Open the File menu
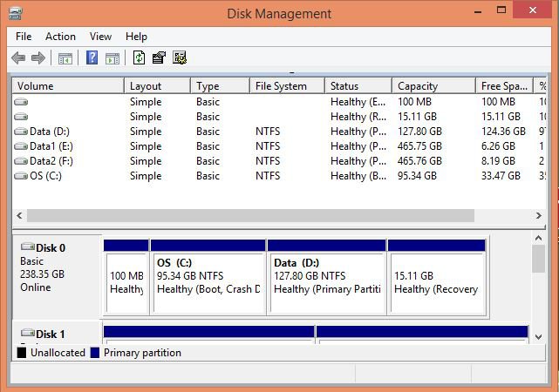Image resolution: width=559 pixels, height=392 pixels. [x=24, y=37]
